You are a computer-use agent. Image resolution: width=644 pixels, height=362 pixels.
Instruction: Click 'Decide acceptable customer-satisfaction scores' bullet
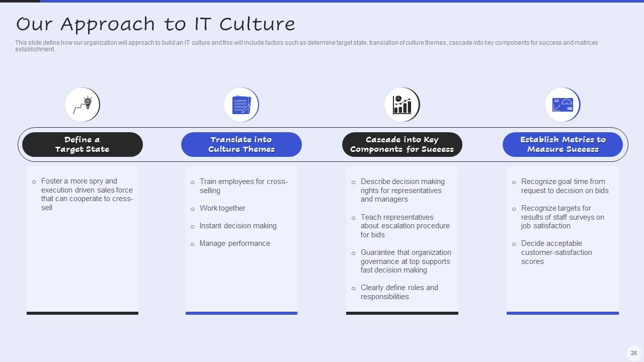click(x=552, y=252)
